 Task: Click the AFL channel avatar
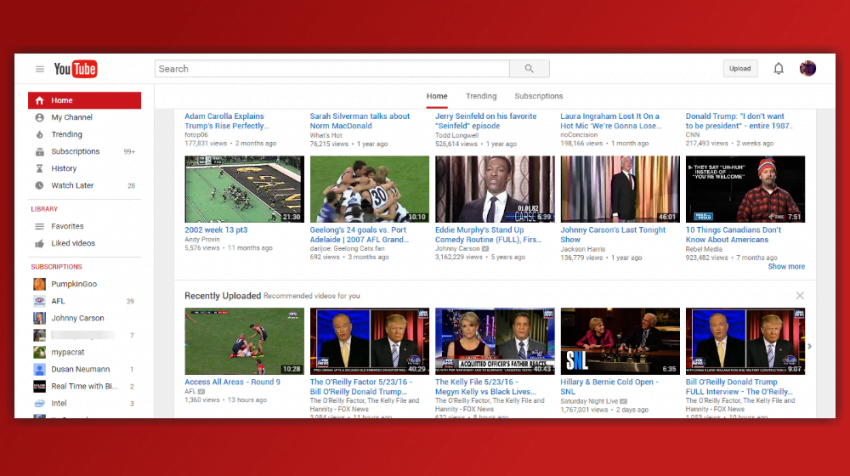pos(40,301)
